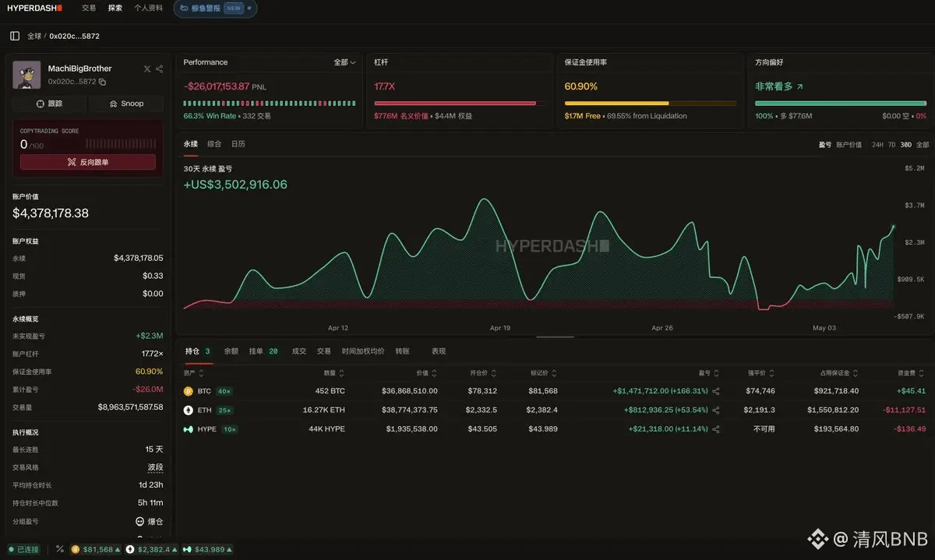Sort by the 强平价 column header
Viewport: 935px width, 560px height.
[760, 373]
